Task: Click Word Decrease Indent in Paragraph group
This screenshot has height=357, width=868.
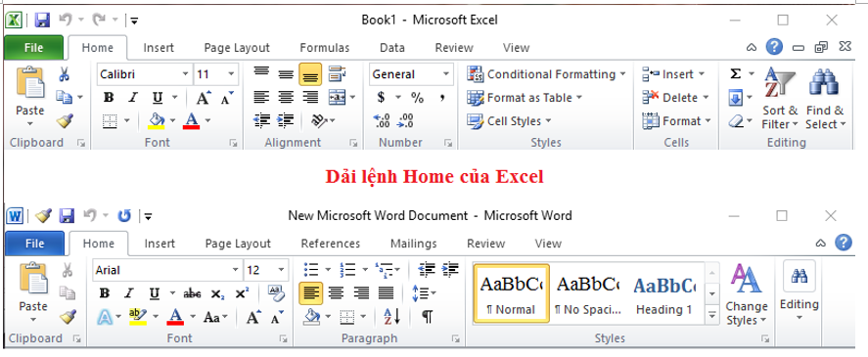Action: (x=427, y=270)
